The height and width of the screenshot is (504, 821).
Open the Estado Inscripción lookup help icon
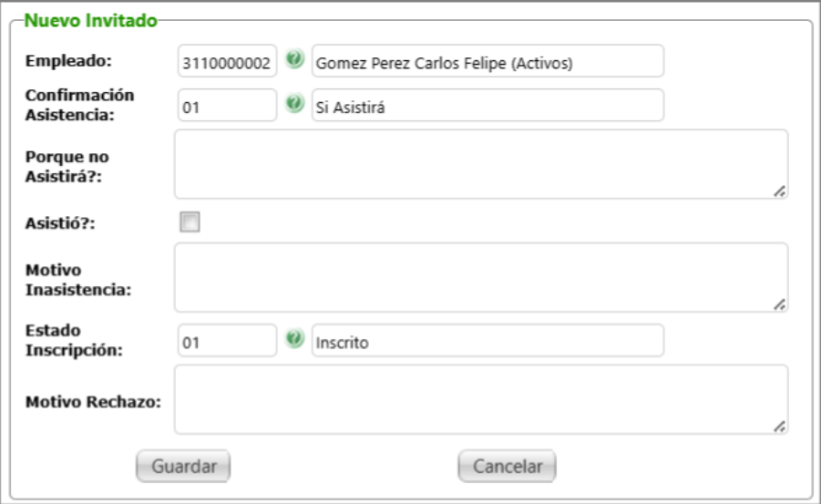click(293, 339)
